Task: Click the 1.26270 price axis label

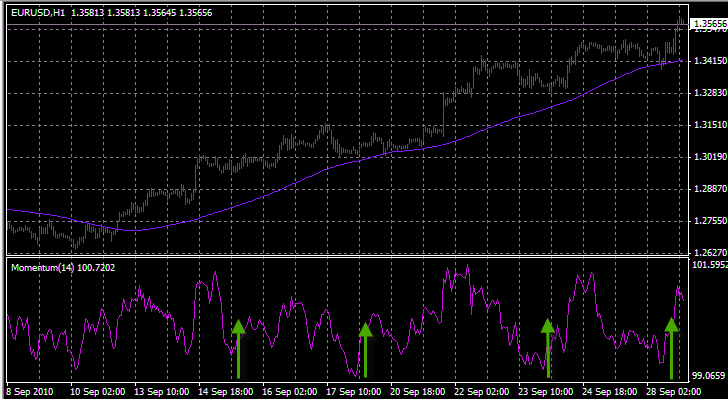Action: pyautogui.click(x=709, y=252)
